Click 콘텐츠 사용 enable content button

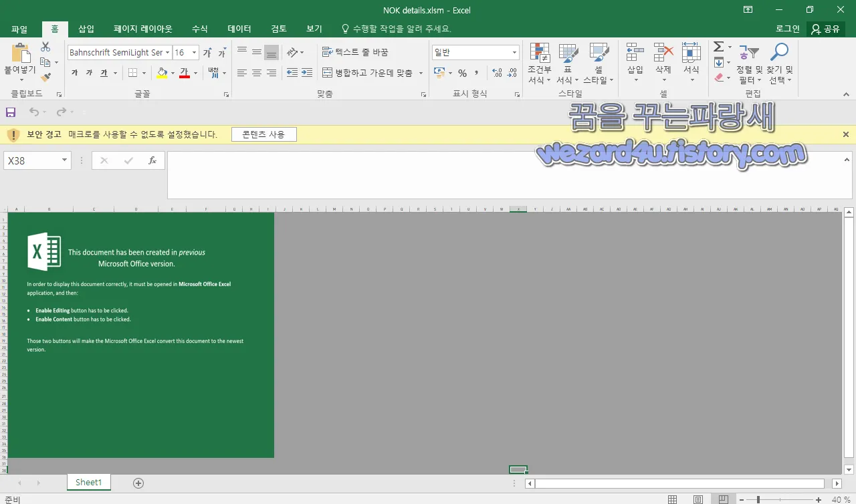tap(263, 134)
